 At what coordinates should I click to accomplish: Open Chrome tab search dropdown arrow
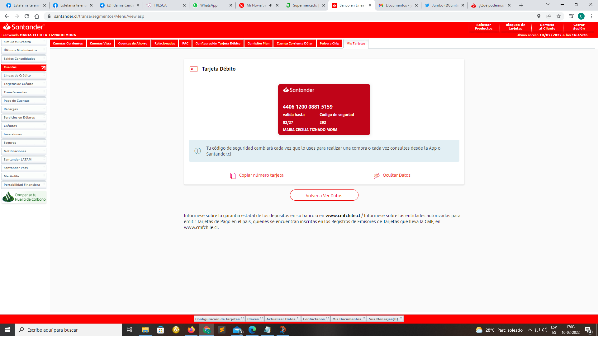[x=548, y=5]
